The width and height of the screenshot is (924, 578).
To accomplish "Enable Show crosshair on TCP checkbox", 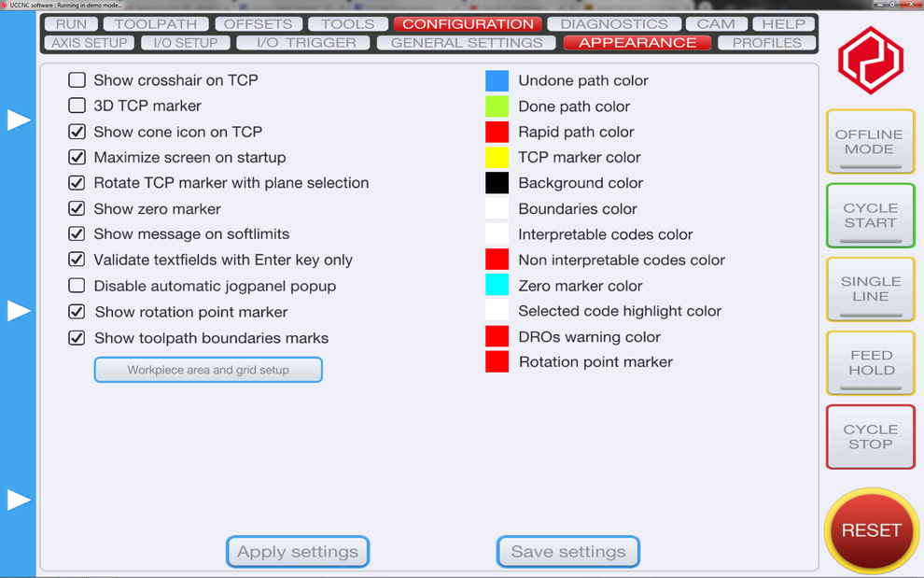I will click(77, 80).
